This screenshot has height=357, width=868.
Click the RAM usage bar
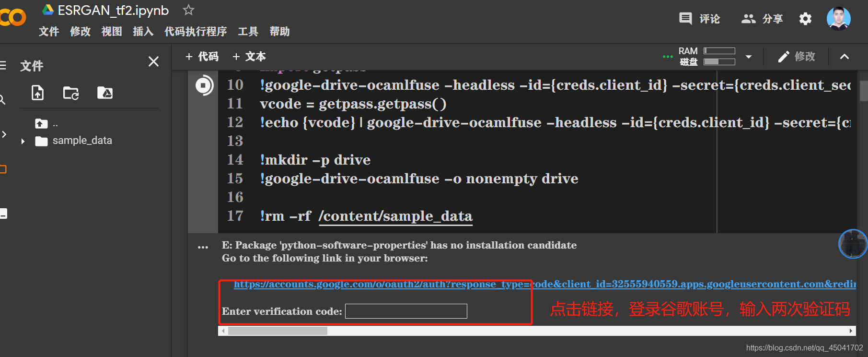click(x=719, y=51)
